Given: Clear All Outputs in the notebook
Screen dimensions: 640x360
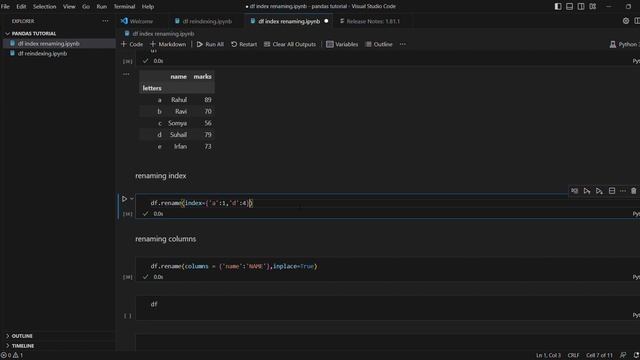Looking at the screenshot, I should pos(290,44).
